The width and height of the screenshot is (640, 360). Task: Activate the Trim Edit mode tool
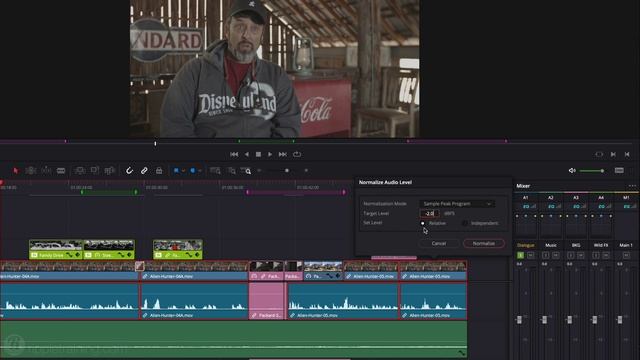(31, 171)
